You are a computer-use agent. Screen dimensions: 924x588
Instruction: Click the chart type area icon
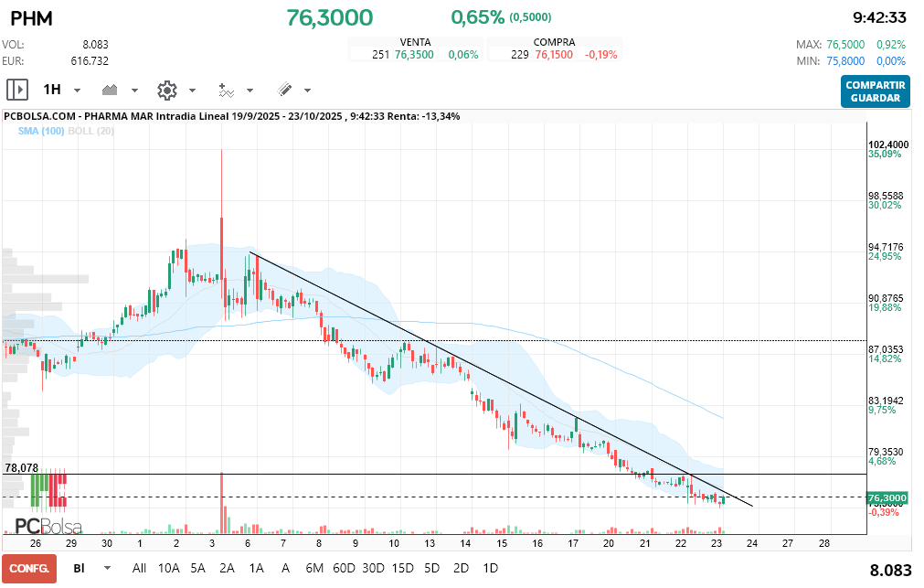pos(110,90)
